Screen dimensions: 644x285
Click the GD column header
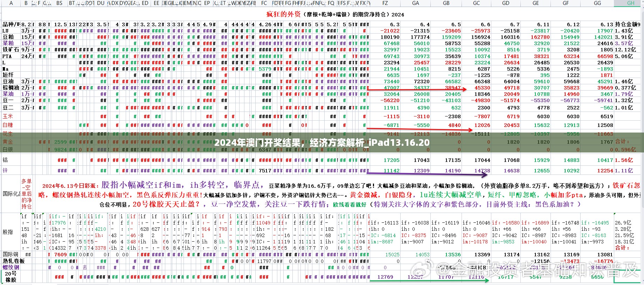[506, 3]
